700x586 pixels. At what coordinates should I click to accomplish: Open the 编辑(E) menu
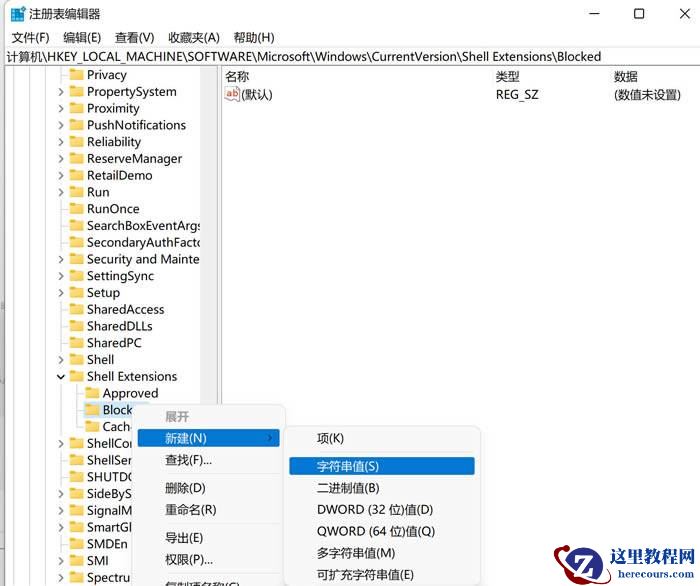(82, 37)
